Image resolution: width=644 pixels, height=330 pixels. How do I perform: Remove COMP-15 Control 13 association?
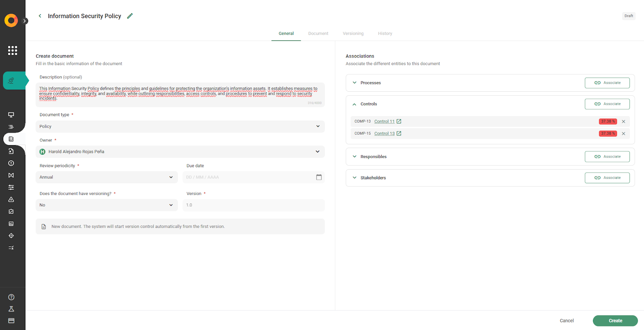coord(623,133)
